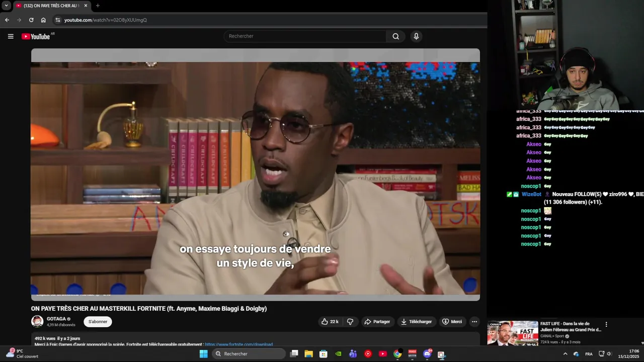Open the clock showing 17:06
The height and width of the screenshot is (362, 644).
(628, 354)
